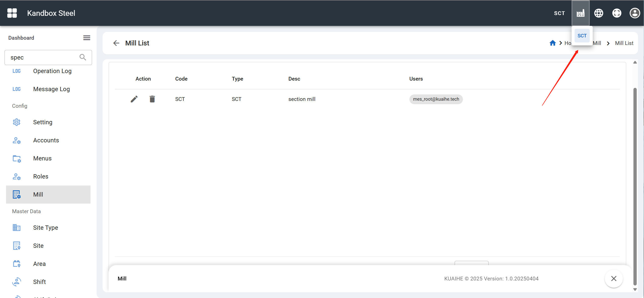644x298 pixels.
Task: Delete the SCT mill row
Action: (x=152, y=99)
